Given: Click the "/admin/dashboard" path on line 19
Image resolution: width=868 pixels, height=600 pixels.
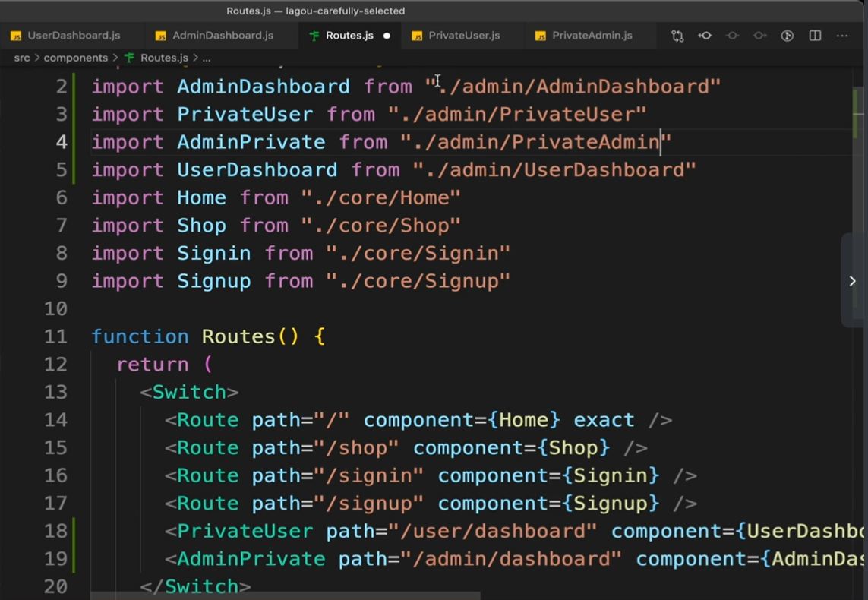Looking at the screenshot, I should tap(511, 559).
